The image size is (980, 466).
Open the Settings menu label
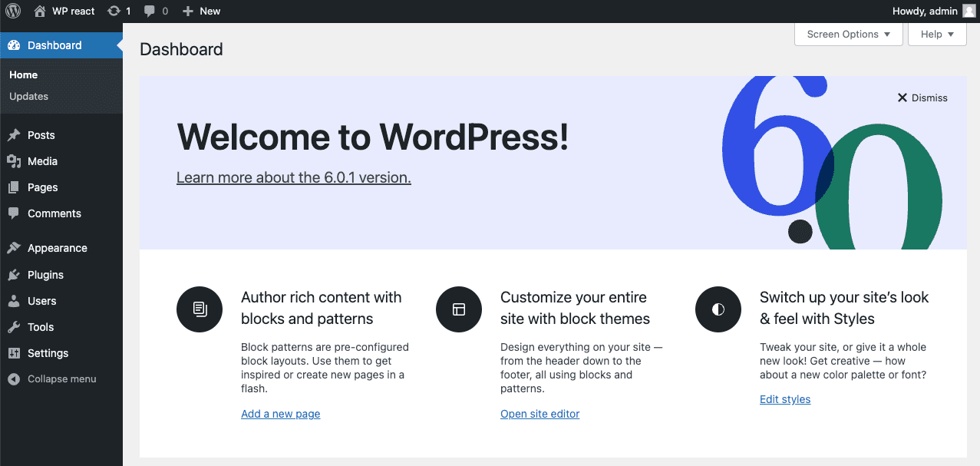click(48, 353)
